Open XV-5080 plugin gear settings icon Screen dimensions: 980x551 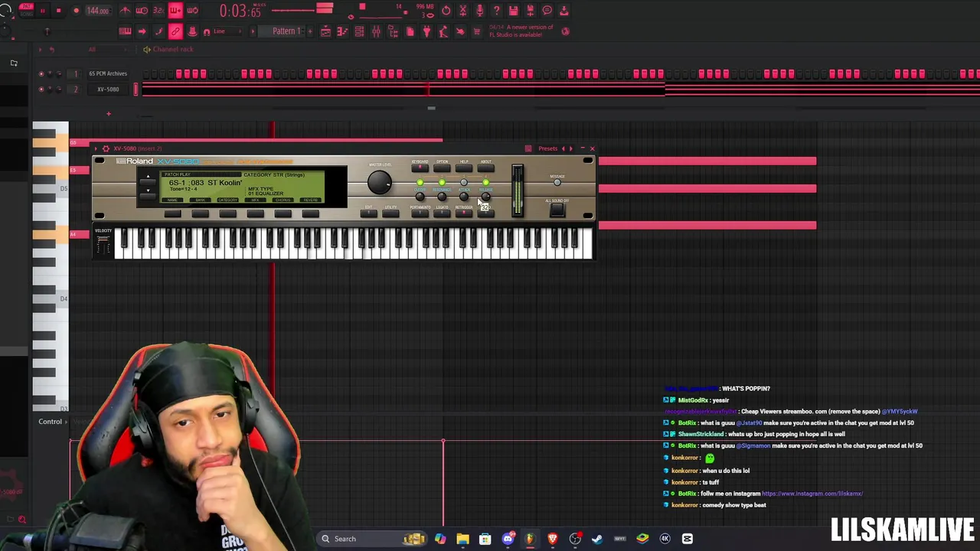point(106,148)
